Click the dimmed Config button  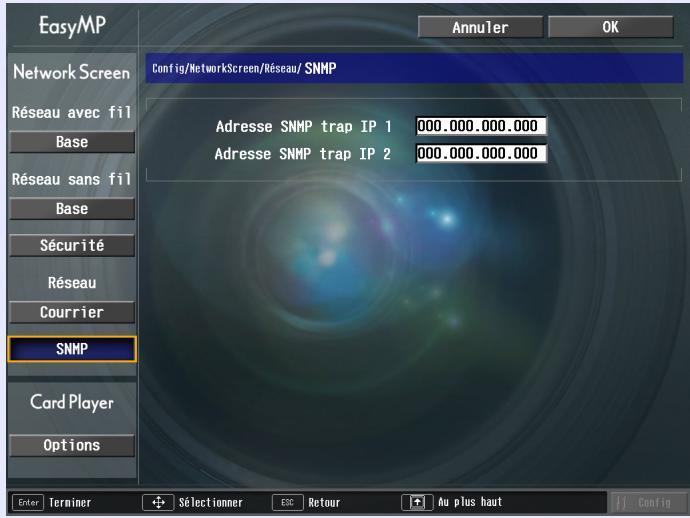coord(647,502)
